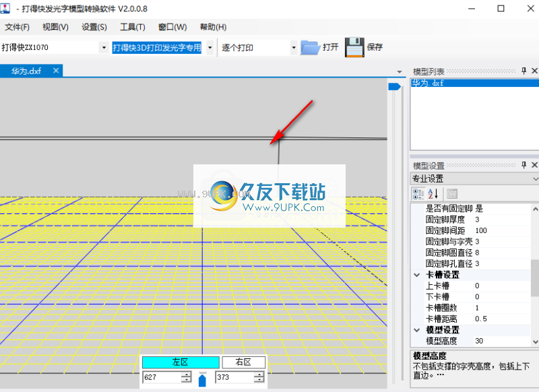Click the 打开 button label

(331, 47)
